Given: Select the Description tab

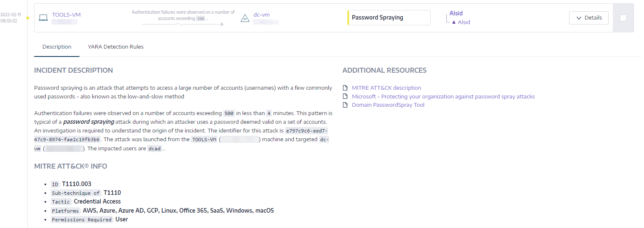Looking at the screenshot, I should coord(57,47).
